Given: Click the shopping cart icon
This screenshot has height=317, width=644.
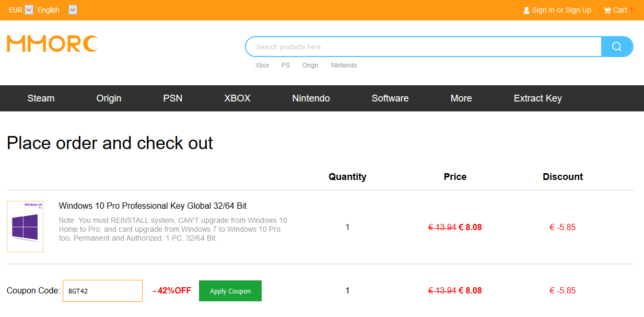Looking at the screenshot, I should pos(607,10).
